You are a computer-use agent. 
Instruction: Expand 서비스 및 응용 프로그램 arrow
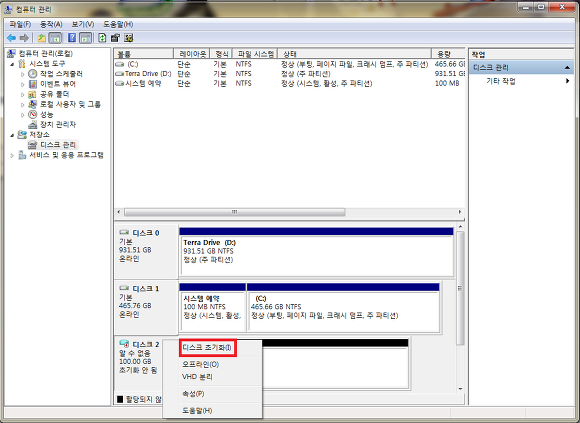click(12, 156)
